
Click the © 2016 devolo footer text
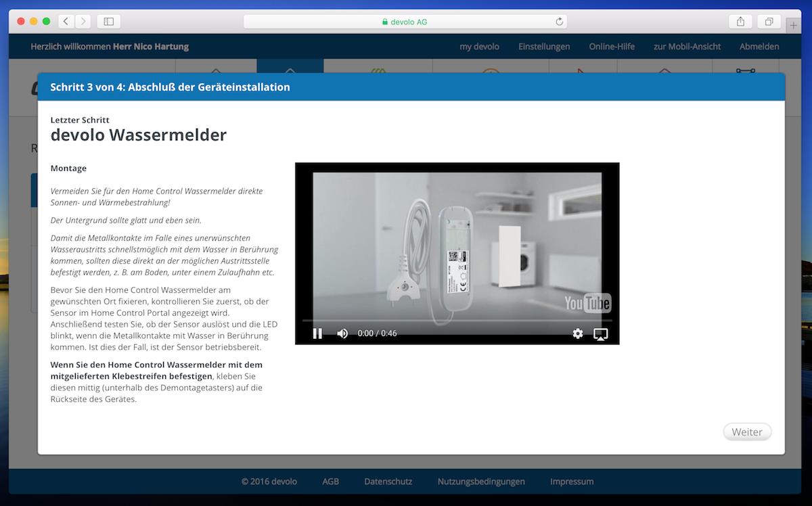[269, 482]
